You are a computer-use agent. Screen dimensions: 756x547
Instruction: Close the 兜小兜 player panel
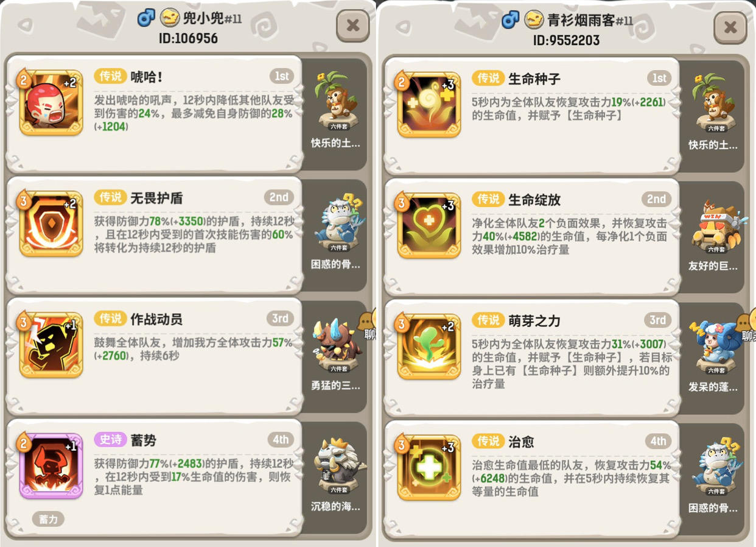click(353, 26)
